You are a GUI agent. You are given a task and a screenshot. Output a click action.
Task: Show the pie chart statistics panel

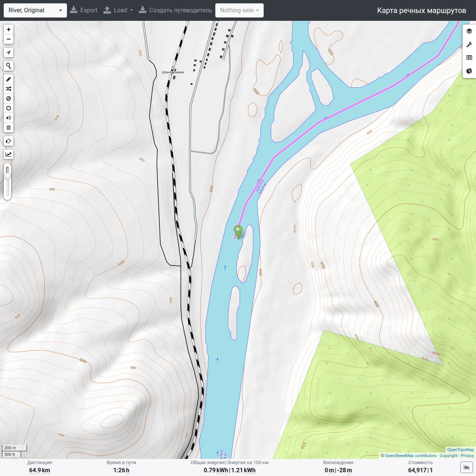point(469,71)
